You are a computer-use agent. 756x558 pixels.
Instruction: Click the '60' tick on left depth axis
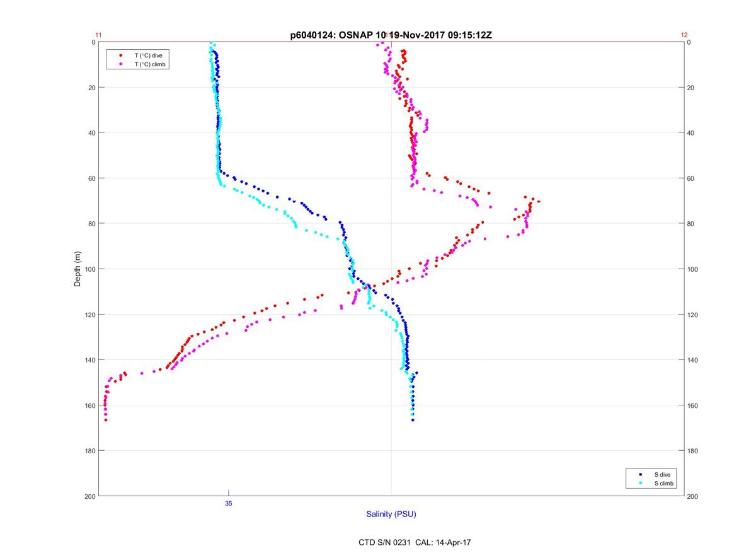[x=91, y=178]
